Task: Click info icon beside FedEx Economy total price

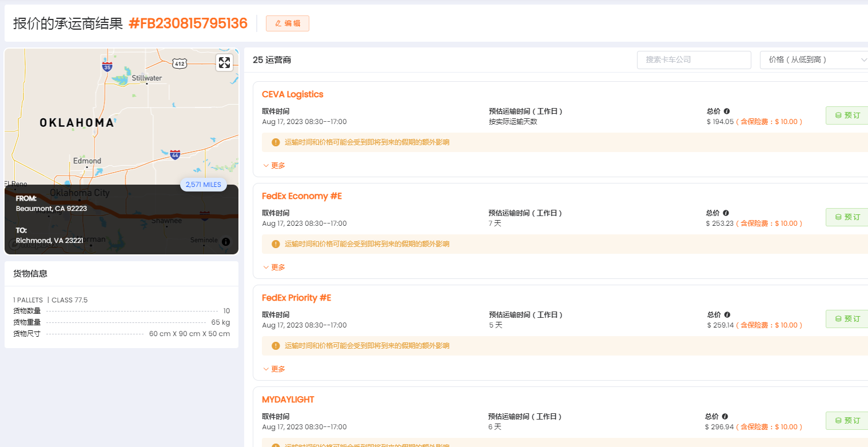Action: coord(727,213)
